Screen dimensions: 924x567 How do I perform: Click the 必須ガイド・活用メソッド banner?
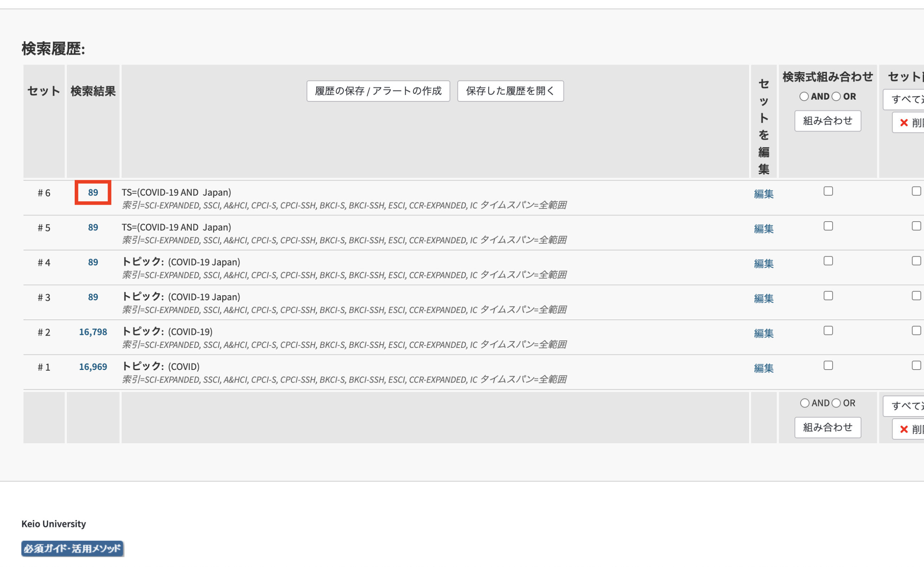73,549
